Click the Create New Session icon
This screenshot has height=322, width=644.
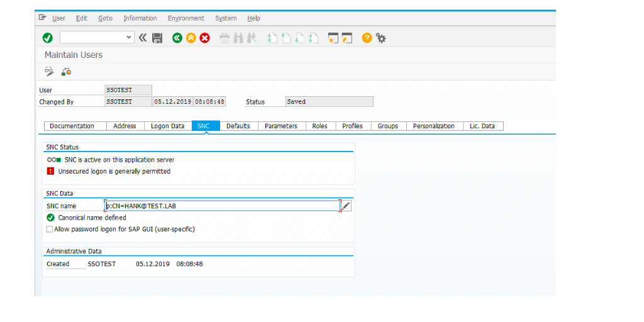click(333, 38)
